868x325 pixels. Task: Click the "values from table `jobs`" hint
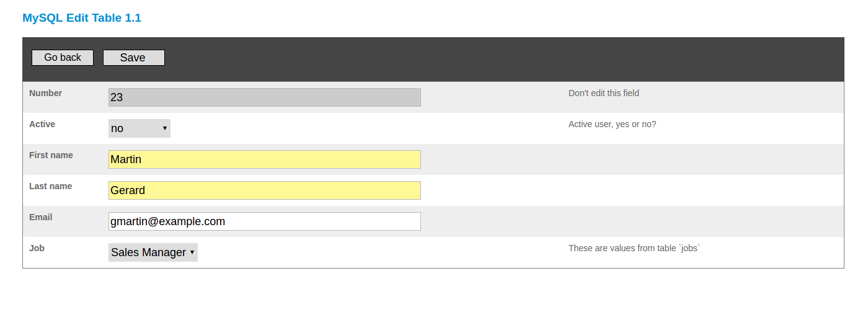[634, 248]
